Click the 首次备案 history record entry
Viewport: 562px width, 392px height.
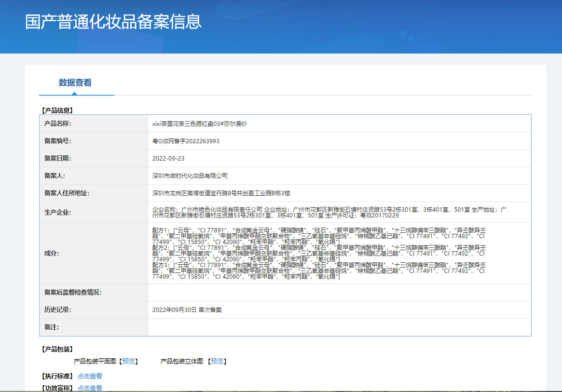click(187, 310)
